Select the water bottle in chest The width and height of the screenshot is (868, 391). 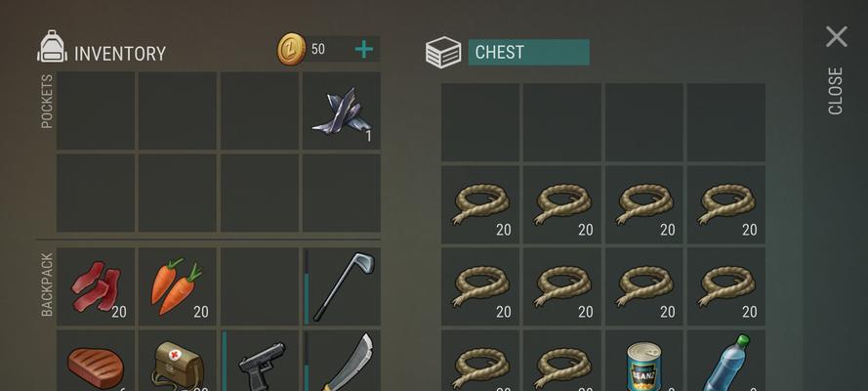pos(726,361)
